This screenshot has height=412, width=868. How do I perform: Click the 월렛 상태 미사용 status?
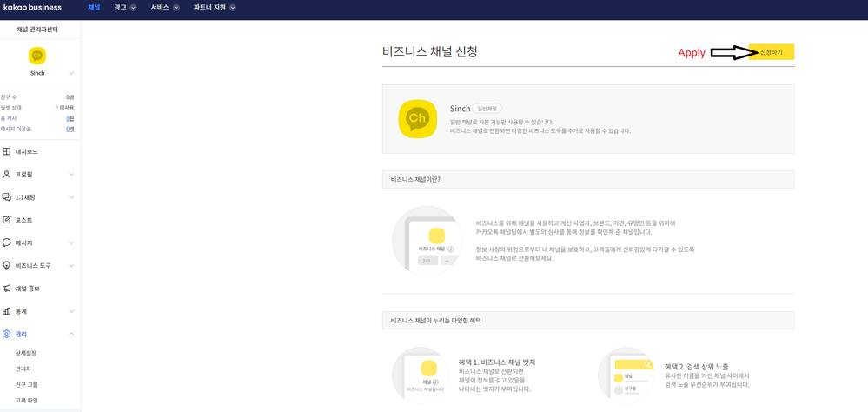[65, 108]
